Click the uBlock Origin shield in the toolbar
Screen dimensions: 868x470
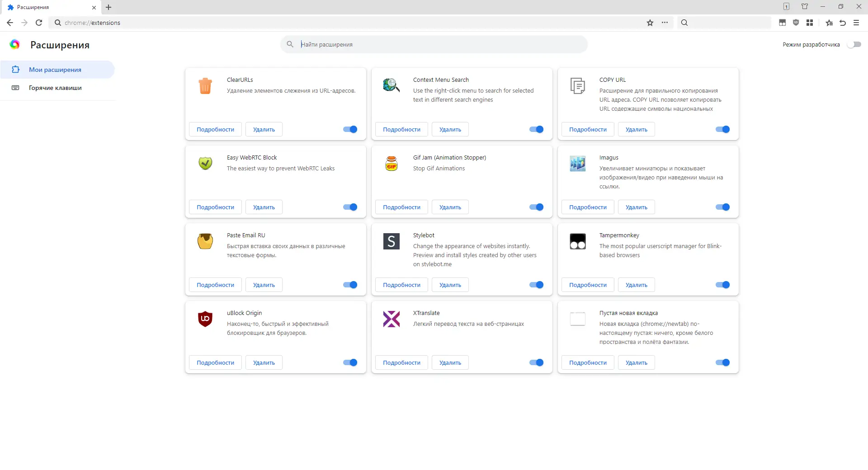pos(796,23)
